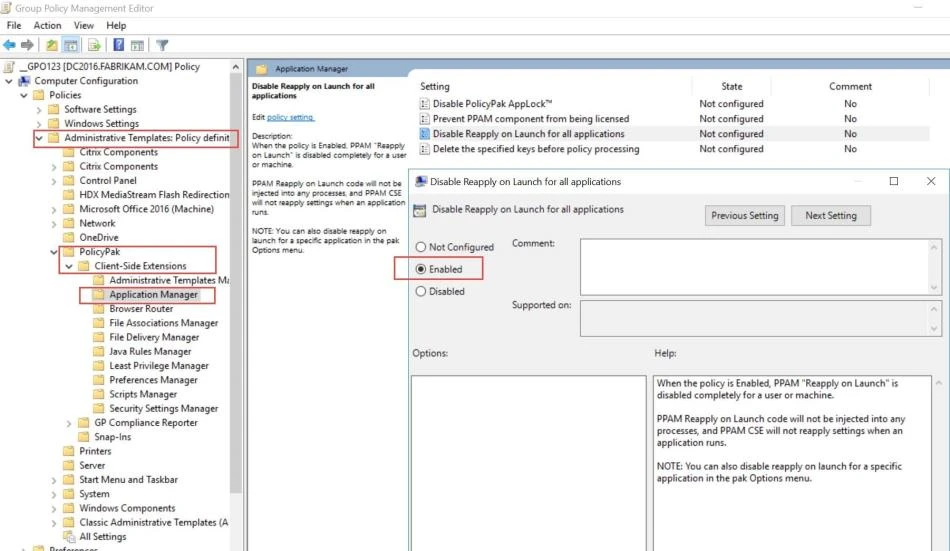950x551 pixels.
Task: Toggle the Show/Hide Action Pane icon
Action: point(138,45)
